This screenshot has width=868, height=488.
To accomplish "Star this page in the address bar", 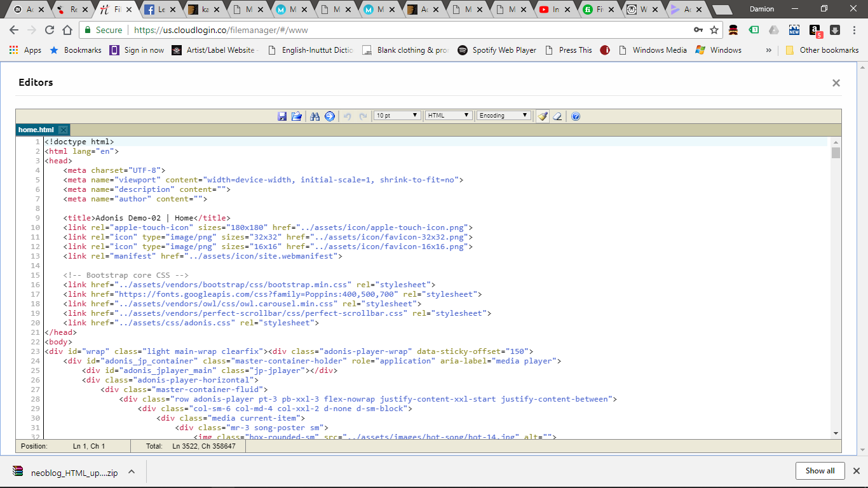I will (714, 30).
